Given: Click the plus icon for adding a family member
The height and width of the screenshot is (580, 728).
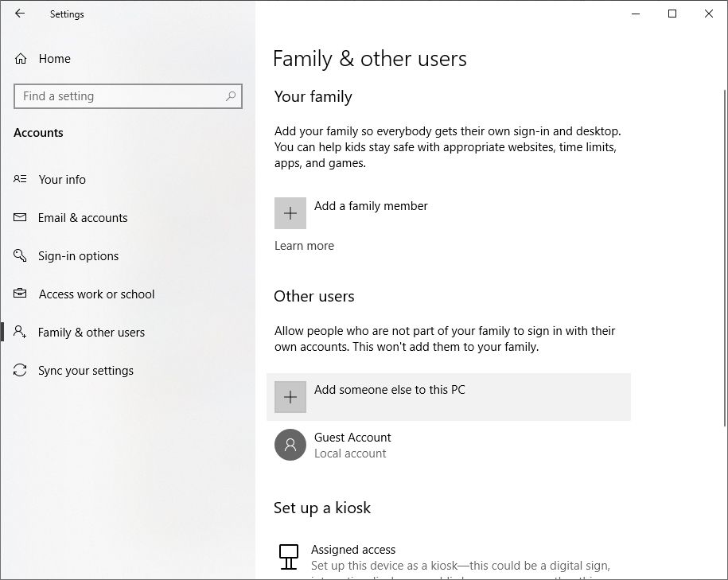Looking at the screenshot, I should click(x=290, y=212).
